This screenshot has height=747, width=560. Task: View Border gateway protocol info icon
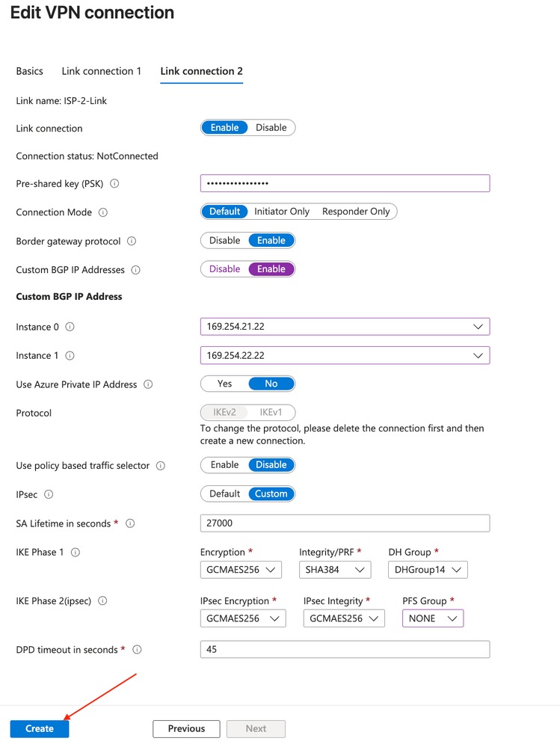[x=132, y=241]
